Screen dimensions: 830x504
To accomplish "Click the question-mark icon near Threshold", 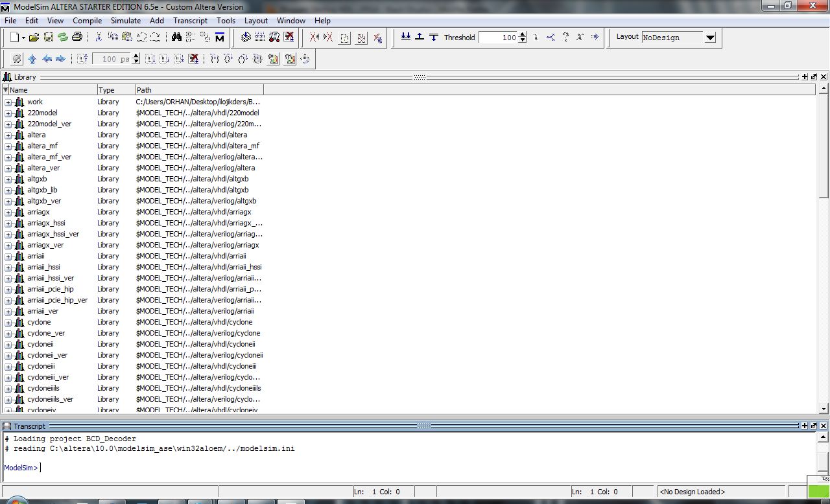I will click(x=565, y=37).
